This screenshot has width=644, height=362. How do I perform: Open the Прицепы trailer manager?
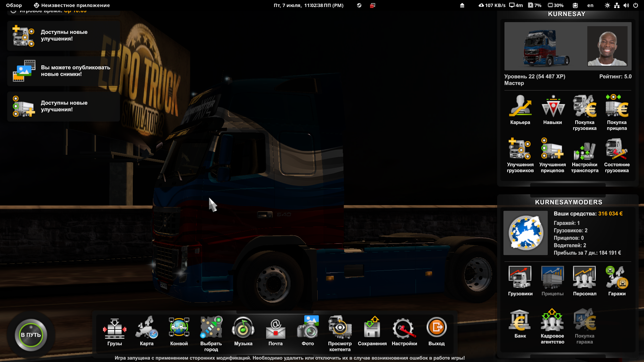pos(552,278)
